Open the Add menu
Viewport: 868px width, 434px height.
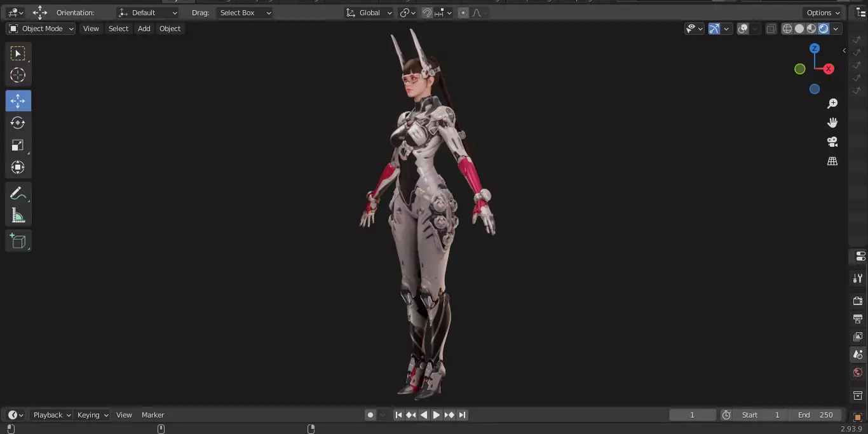click(144, 29)
